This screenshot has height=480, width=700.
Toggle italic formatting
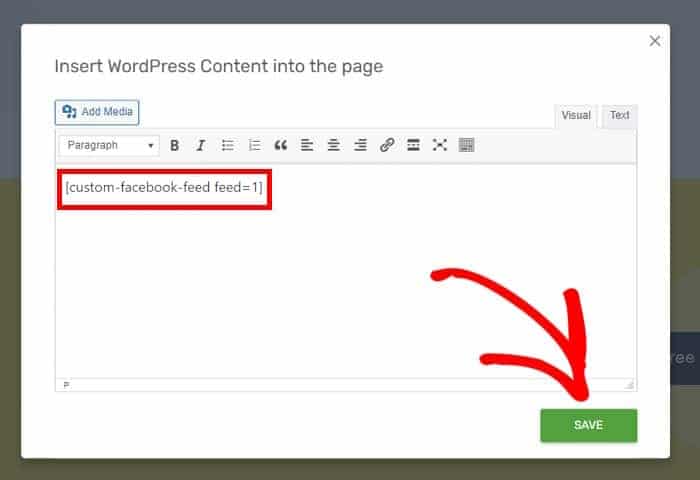click(201, 146)
